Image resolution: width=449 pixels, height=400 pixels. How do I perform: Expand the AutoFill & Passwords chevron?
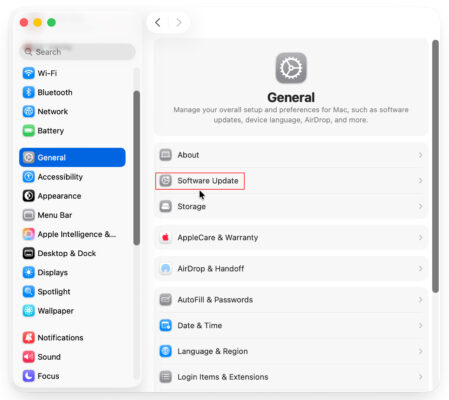pyautogui.click(x=420, y=300)
